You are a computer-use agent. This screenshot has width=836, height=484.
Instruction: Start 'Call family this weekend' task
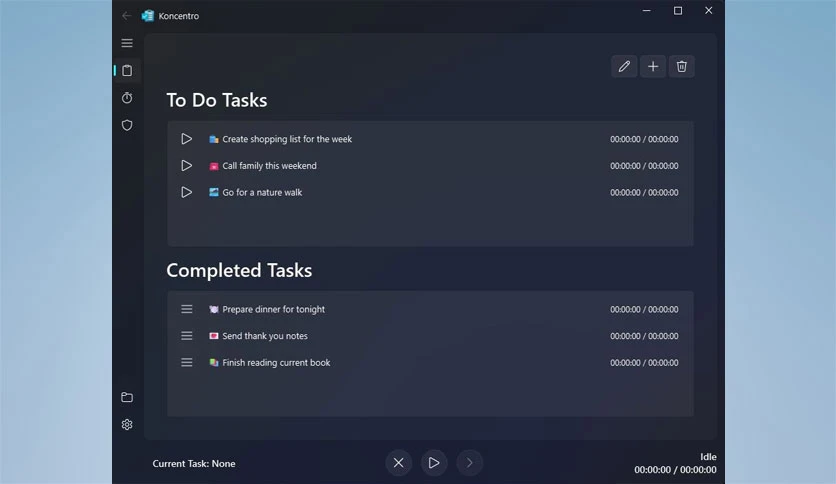click(x=186, y=166)
